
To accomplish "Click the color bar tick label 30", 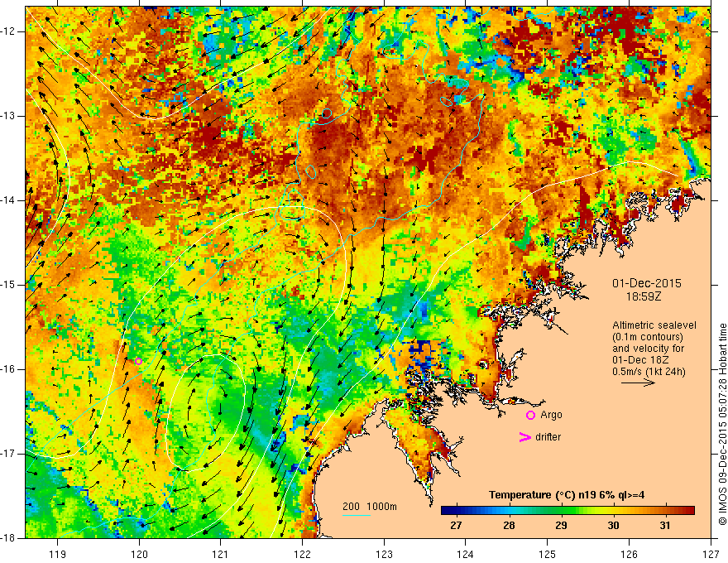I will tap(613, 526).
